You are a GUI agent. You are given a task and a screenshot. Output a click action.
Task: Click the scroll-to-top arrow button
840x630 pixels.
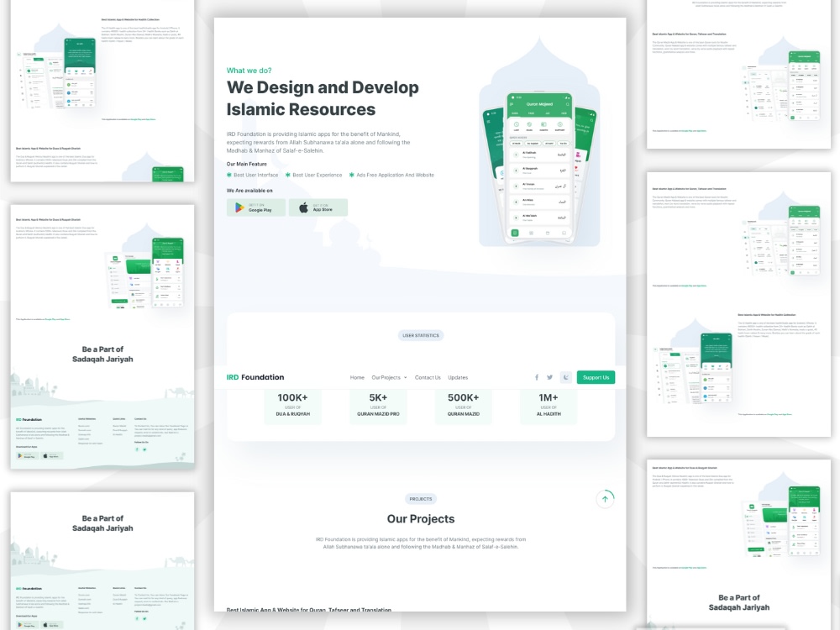click(605, 499)
